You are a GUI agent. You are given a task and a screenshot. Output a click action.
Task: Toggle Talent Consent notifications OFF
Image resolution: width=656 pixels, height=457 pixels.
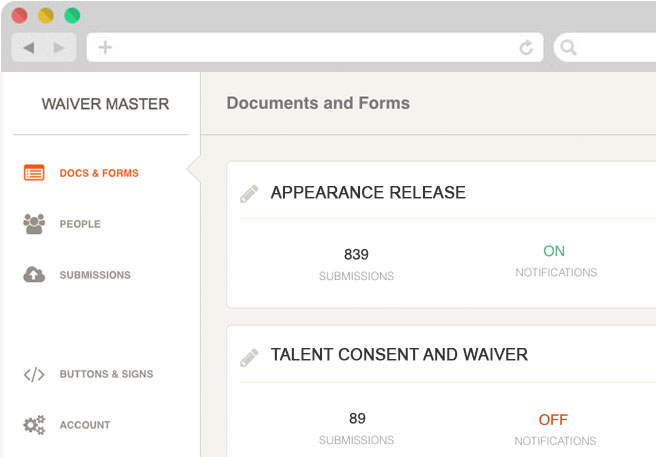pos(553,420)
